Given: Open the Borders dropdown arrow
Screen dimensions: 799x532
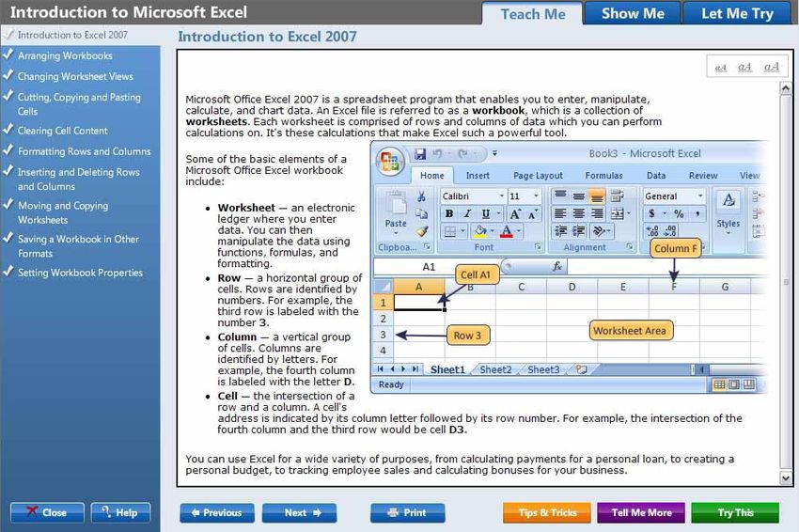Looking at the screenshot, I should [x=462, y=232].
